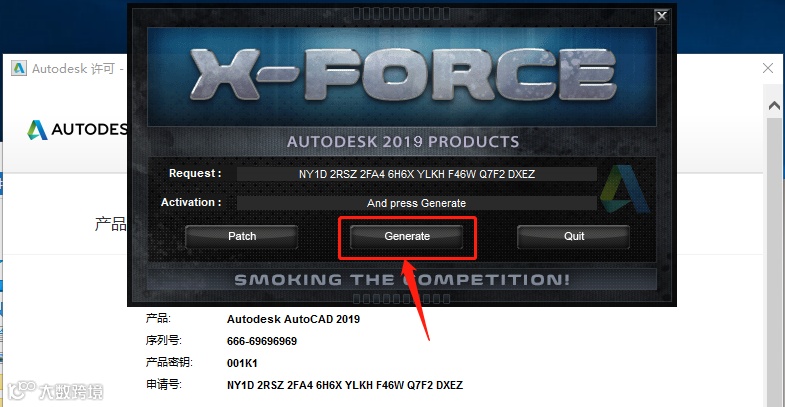Close the Autodesk license window
Image resolution: width=785 pixels, height=407 pixels.
tap(768, 68)
